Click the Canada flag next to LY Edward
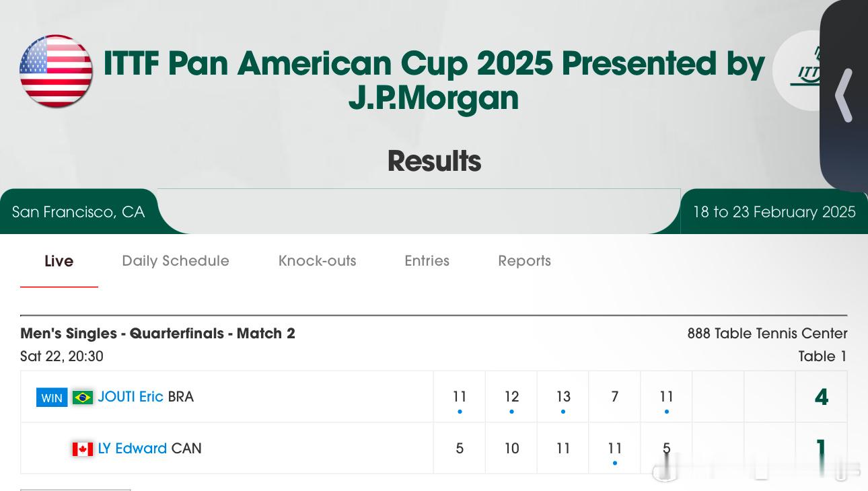 (x=83, y=449)
